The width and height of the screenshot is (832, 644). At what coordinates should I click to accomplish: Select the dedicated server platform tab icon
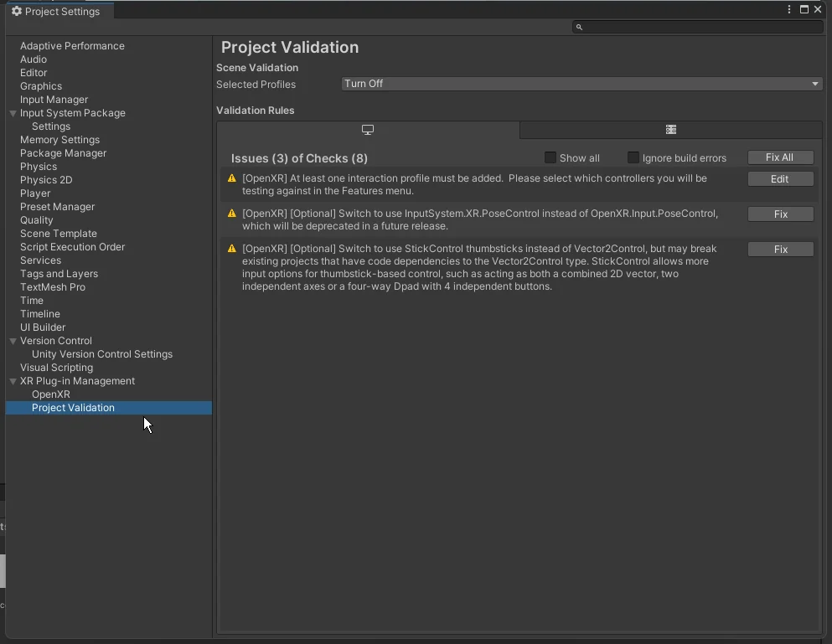tap(670, 130)
